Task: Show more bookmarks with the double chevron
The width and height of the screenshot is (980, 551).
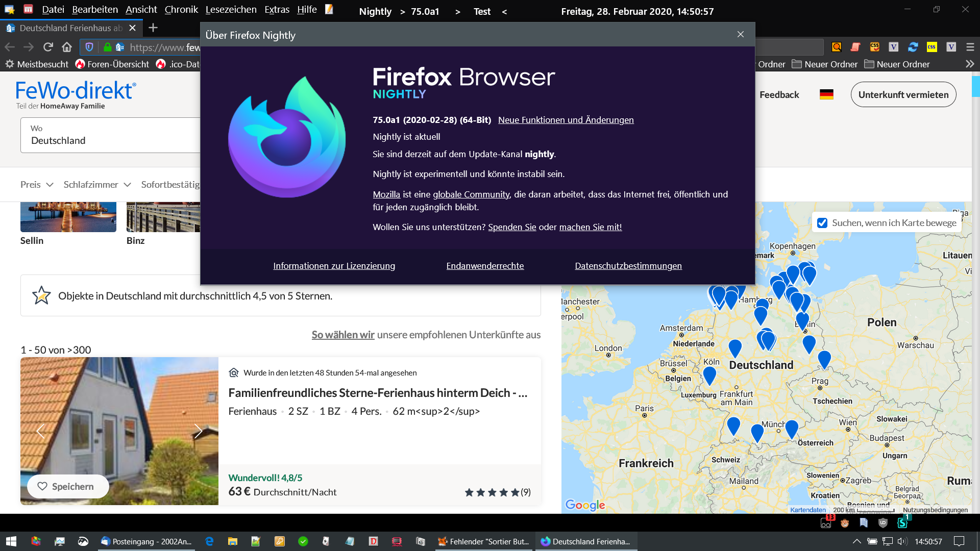Action: tap(970, 64)
